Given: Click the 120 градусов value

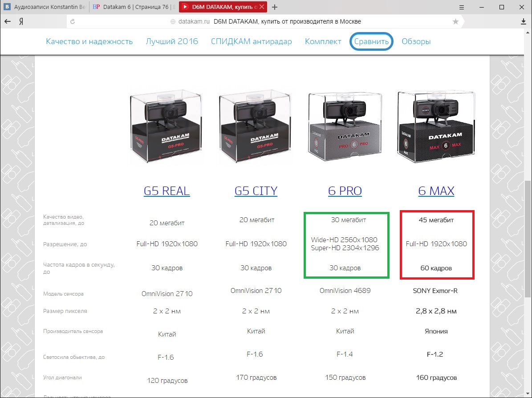Looking at the screenshot, I should [x=167, y=381].
